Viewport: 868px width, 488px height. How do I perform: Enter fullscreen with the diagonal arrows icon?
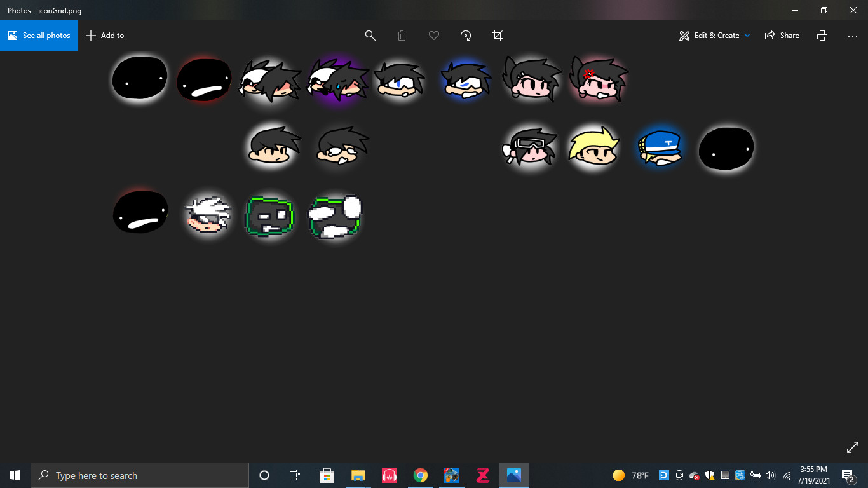(x=853, y=447)
